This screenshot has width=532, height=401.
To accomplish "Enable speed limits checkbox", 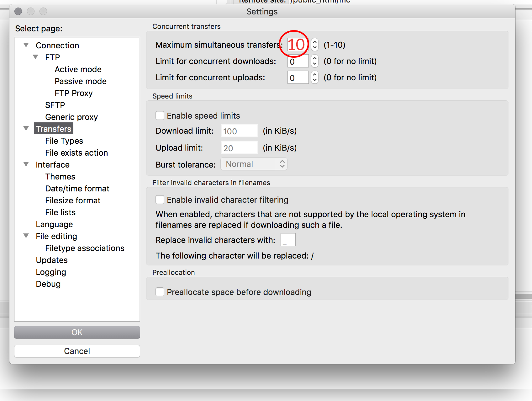I will tap(160, 116).
